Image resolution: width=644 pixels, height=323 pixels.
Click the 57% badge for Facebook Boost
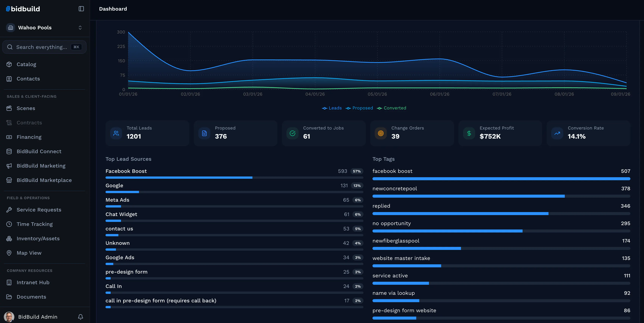pos(357,171)
